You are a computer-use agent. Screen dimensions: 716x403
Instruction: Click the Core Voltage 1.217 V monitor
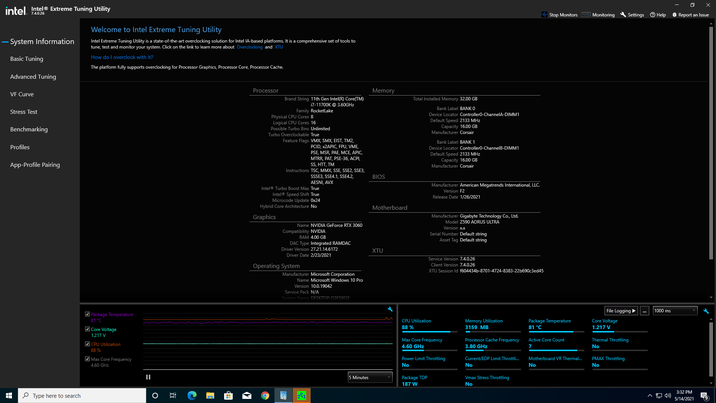(619, 324)
